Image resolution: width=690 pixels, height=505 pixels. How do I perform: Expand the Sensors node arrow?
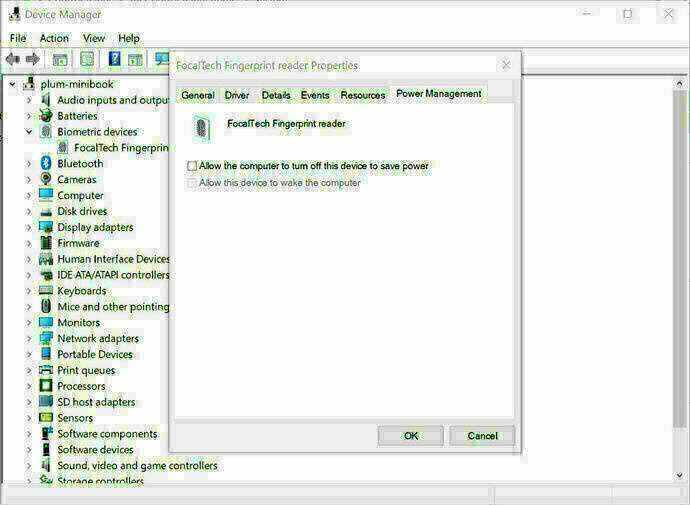(29, 417)
